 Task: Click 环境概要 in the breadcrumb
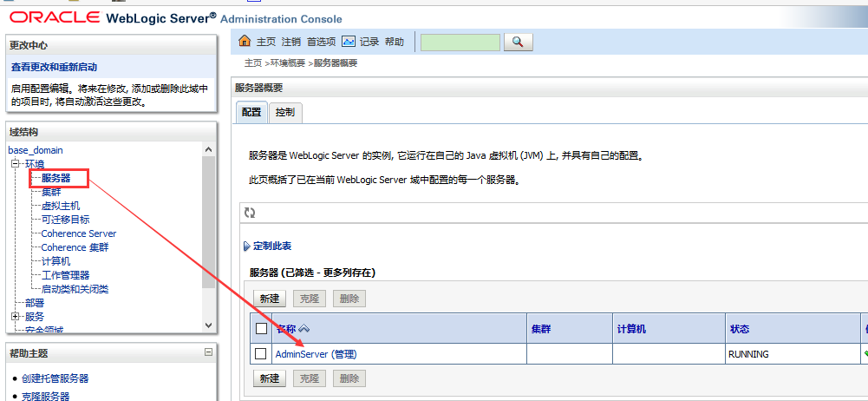(x=288, y=63)
